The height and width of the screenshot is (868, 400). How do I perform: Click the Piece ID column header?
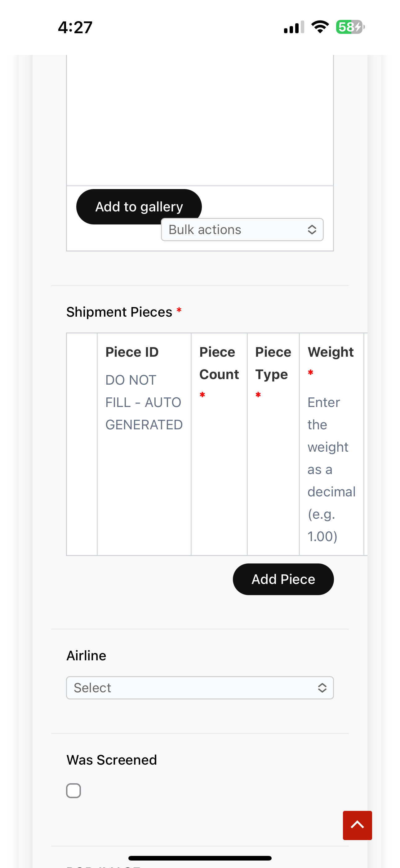[132, 352]
